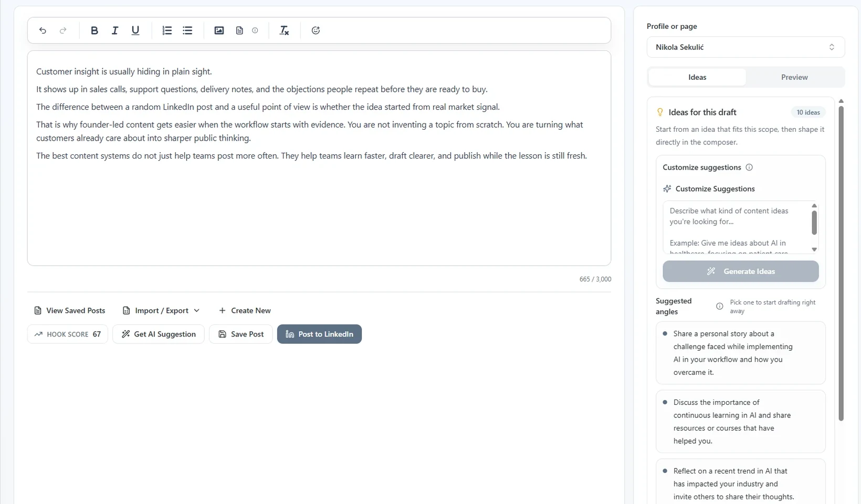Click the 'Pick one to start drafting right away' hint

[x=772, y=307]
